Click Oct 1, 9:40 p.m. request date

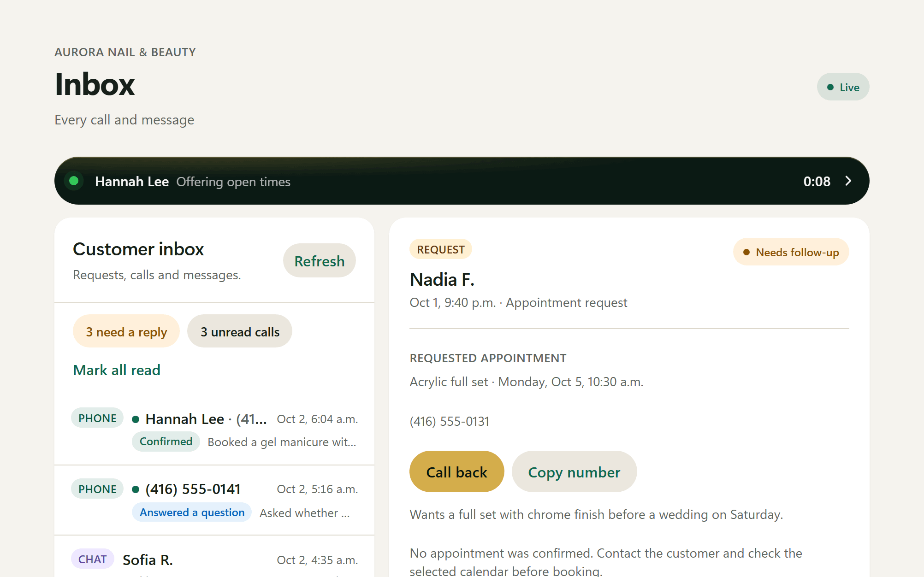tap(452, 302)
